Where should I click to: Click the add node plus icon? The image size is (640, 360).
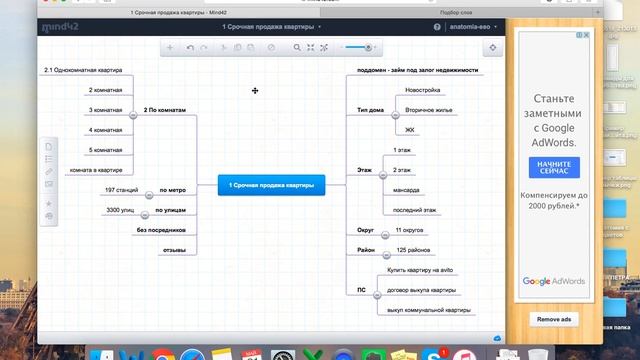170,48
